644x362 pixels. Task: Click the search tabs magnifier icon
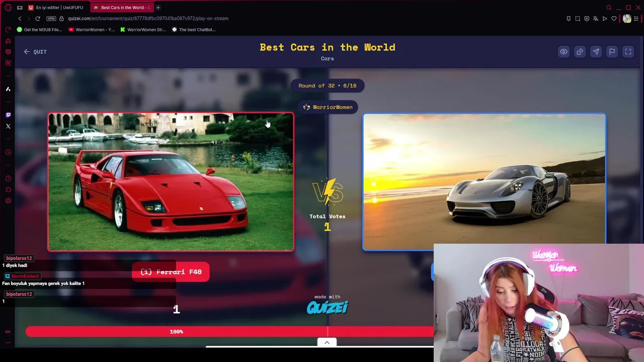point(609,8)
